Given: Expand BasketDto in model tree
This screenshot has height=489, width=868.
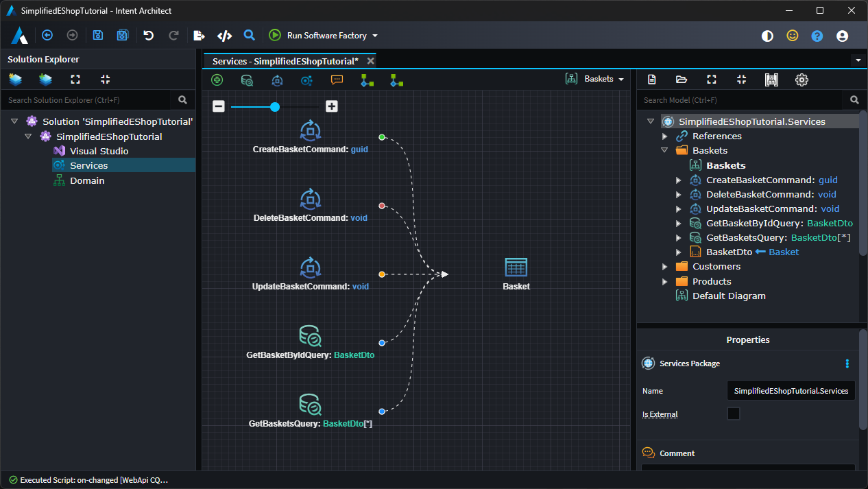Looking at the screenshot, I should [x=678, y=252].
